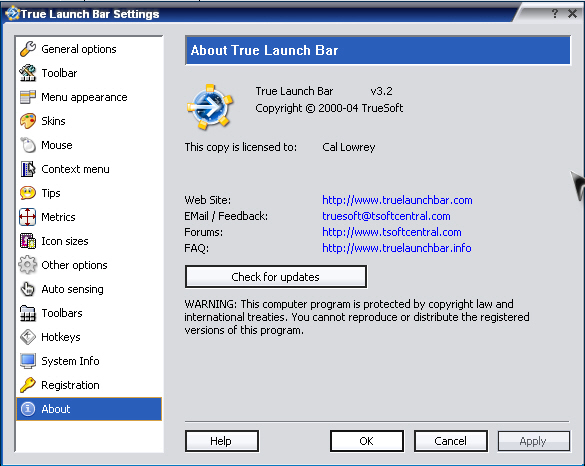Click the Toolbar hammer icon

pos(28,73)
